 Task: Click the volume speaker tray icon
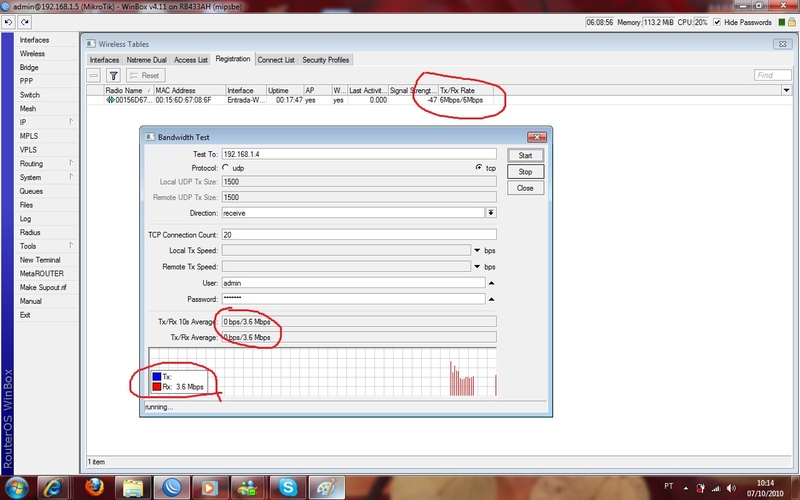tap(732, 488)
